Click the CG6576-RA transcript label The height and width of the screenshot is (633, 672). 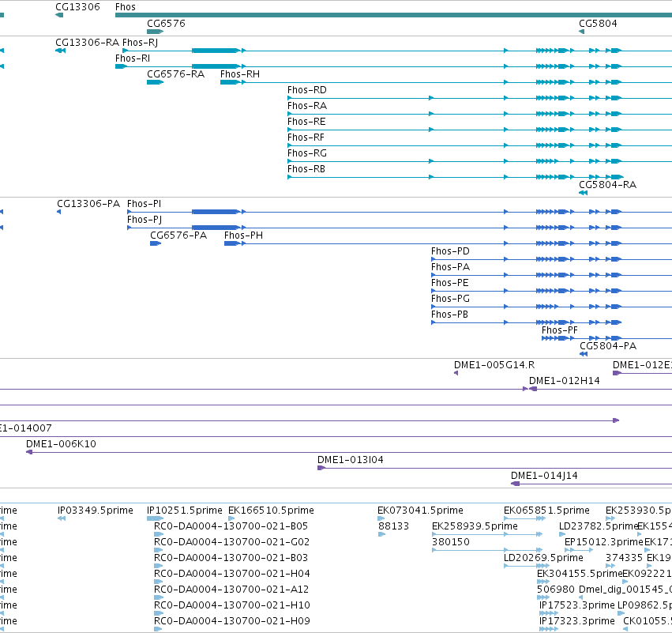pyautogui.click(x=176, y=74)
